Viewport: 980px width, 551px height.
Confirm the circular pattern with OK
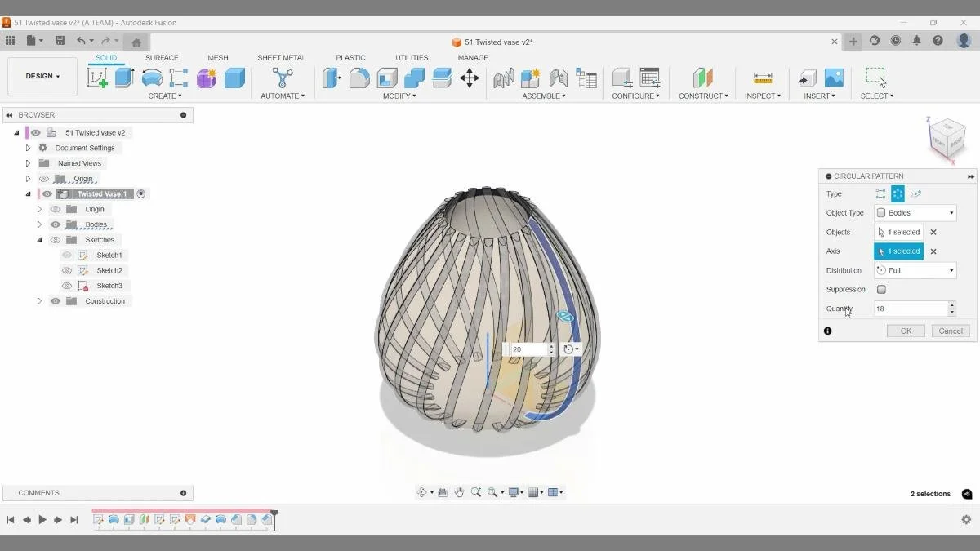click(906, 331)
